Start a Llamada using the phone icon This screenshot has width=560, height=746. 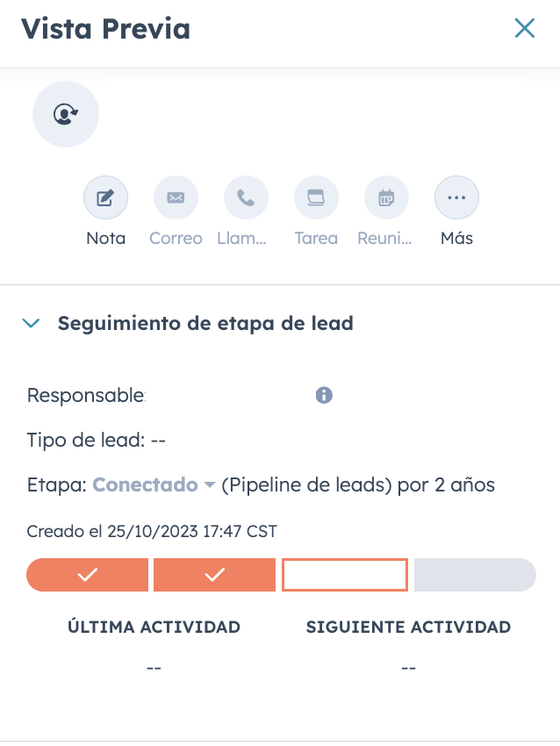[246, 197]
